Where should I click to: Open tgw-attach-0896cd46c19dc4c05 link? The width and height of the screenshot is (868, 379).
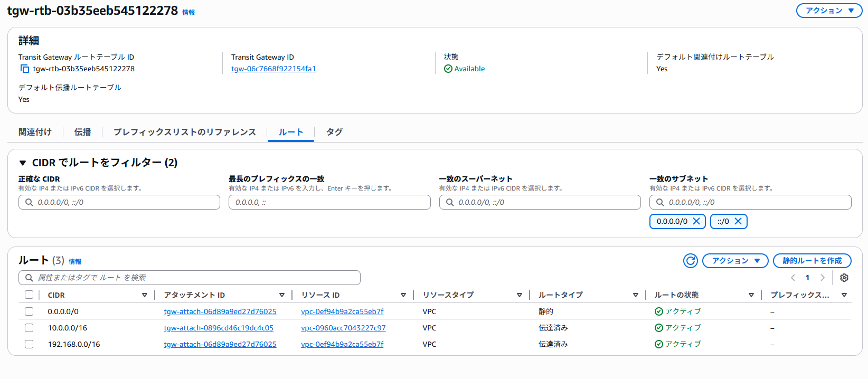[x=219, y=328]
